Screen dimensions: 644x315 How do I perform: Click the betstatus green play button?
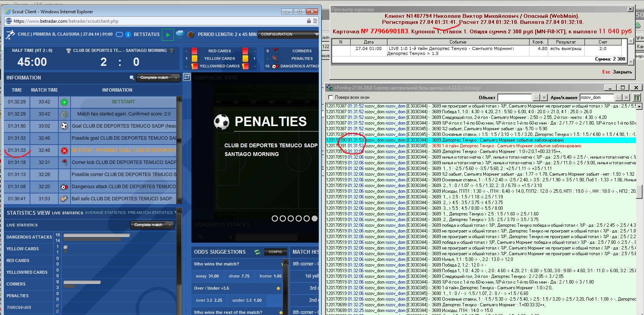[x=168, y=35]
